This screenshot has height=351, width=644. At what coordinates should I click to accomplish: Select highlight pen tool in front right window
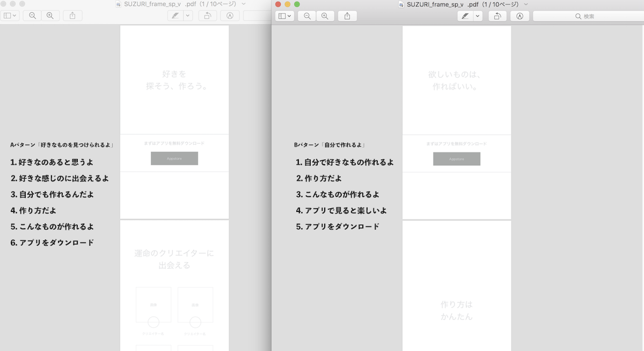[x=465, y=16]
